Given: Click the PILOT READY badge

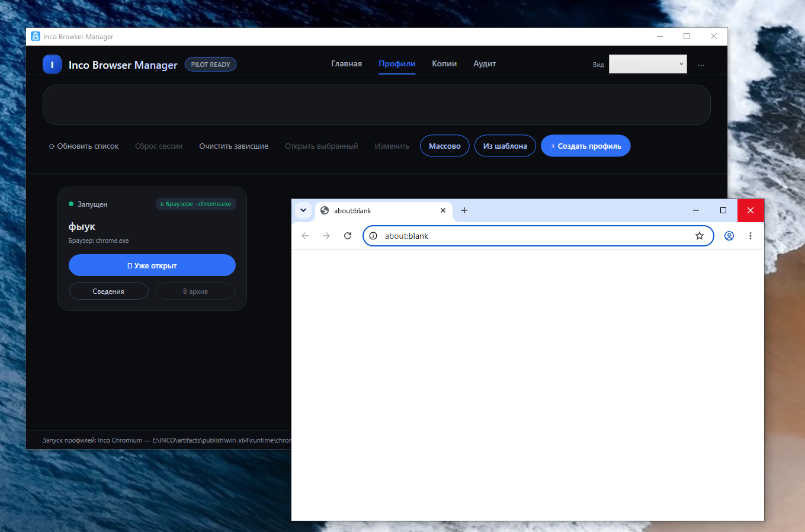Looking at the screenshot, I should [211, 65].
